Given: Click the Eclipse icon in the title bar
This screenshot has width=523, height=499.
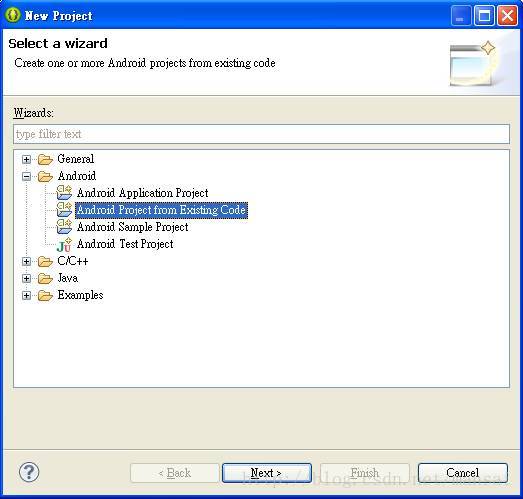Looking at the screenshot, I should (x=13, y=15).
